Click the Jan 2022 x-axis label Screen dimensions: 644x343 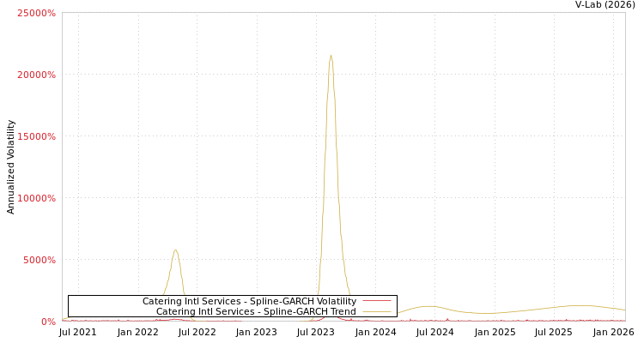click(138, 332)
